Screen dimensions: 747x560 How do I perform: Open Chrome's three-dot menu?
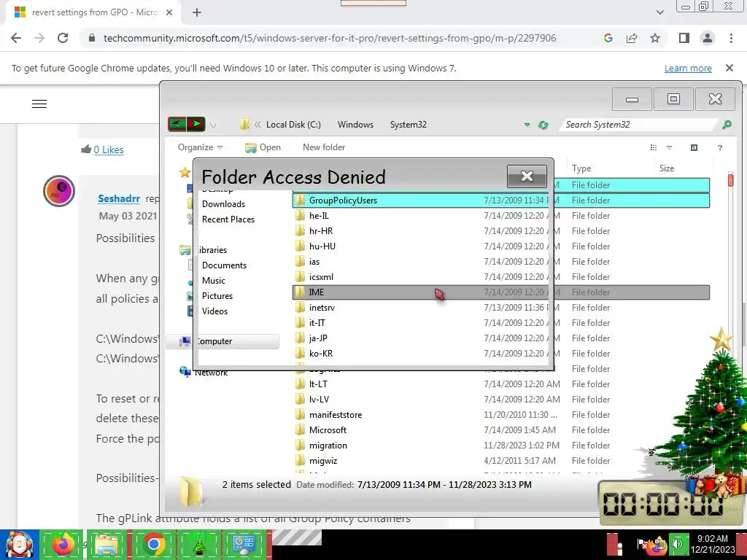pos(731,38)
